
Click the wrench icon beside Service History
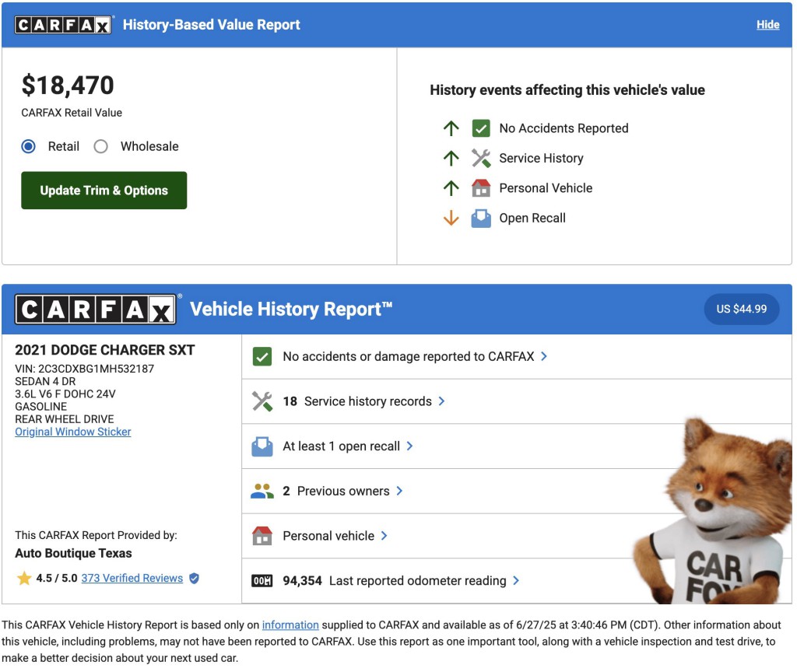(x=481, y=159)
